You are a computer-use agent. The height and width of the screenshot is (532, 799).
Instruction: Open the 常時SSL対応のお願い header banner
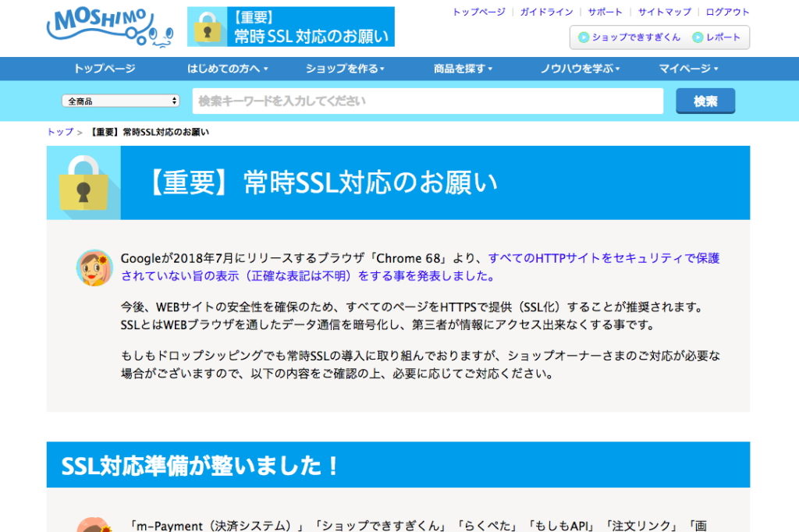pyautogui.click(x=291, y=27)
